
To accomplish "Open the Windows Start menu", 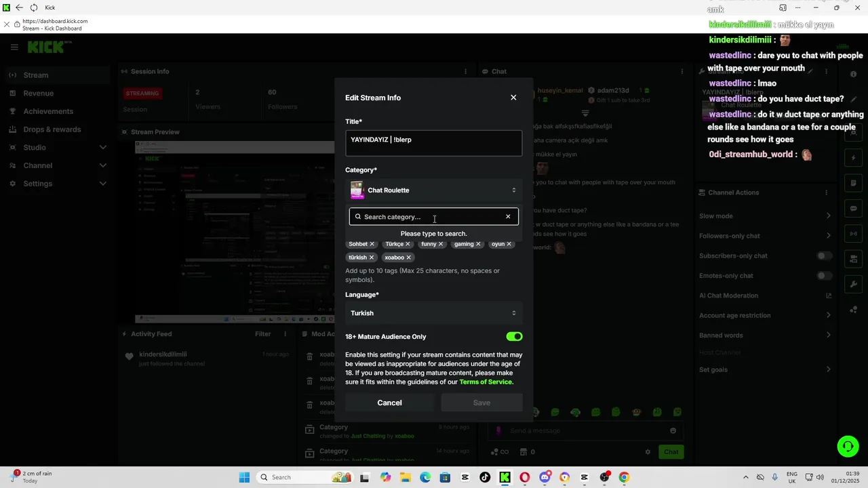I will 244,477.
